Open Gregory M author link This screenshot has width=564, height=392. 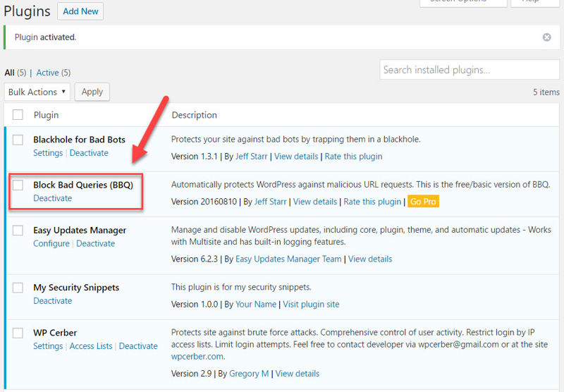[249, 374]
